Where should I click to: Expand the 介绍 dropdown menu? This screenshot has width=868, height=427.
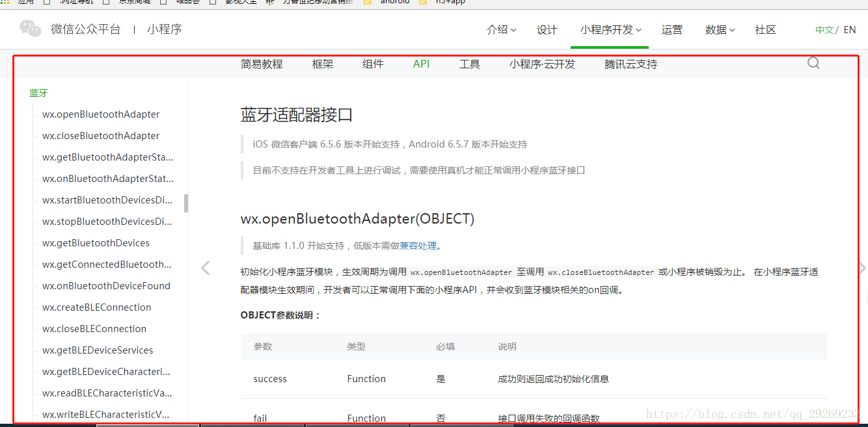(x=501, y=30)
